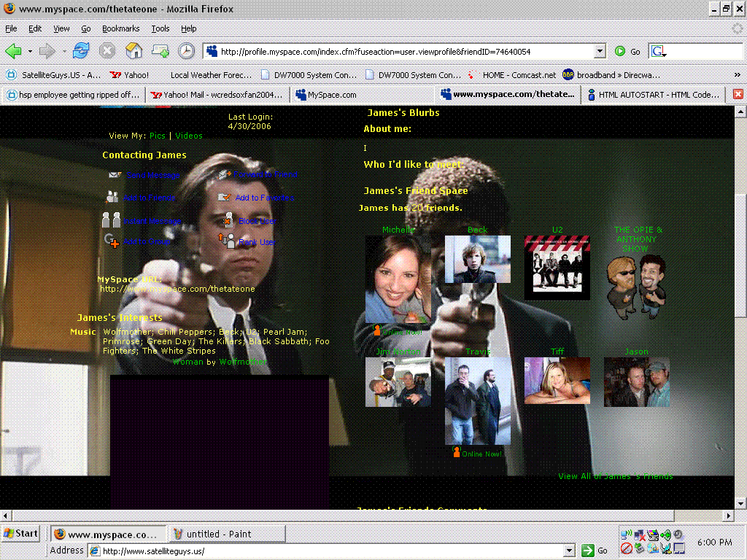This screenshot has width=747, height=560.
Task: Switch to Yahoo! Mail tab
Action: 217,95
